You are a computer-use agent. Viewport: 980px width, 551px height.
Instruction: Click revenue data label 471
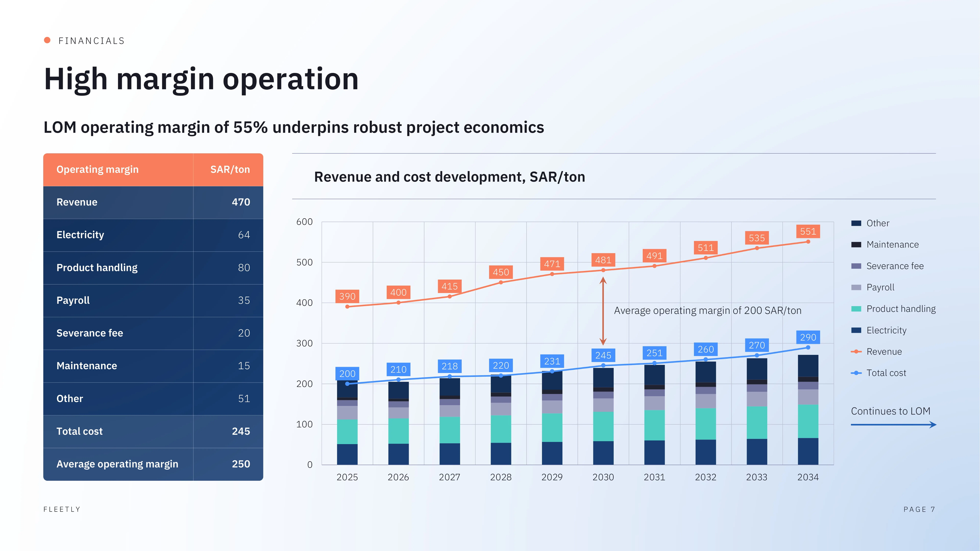(x=552, y=264)
